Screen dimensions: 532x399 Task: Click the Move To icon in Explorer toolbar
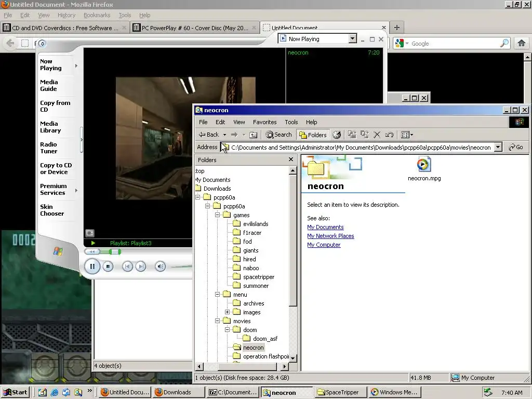tap(352, 135)
